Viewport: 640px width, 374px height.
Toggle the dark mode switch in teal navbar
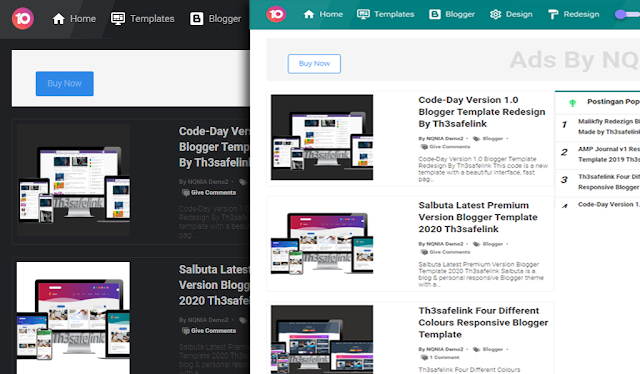(x=627, y=14)
